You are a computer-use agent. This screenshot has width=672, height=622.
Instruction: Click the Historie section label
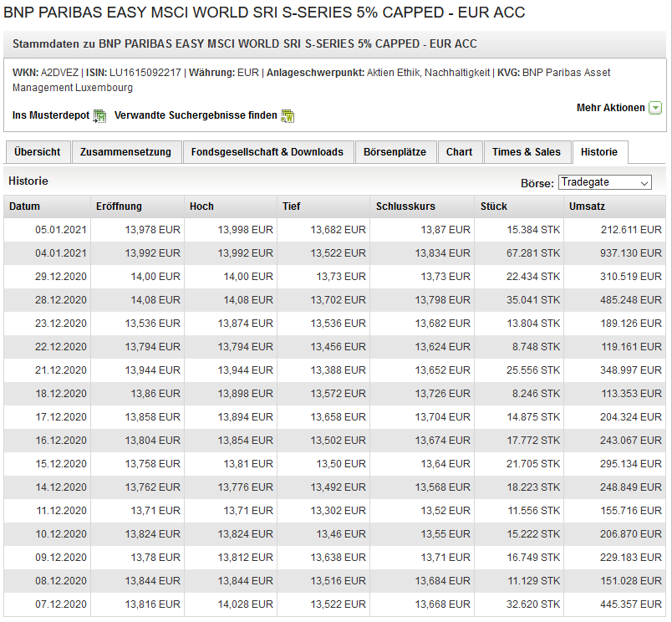point(28,181)
